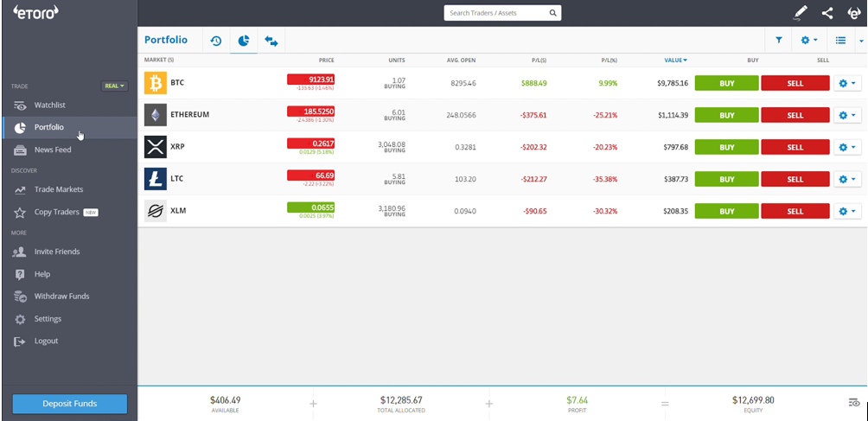The image size is (868, 421).
Task: Click the eToro bull profile icon
Action: (854, 12)
